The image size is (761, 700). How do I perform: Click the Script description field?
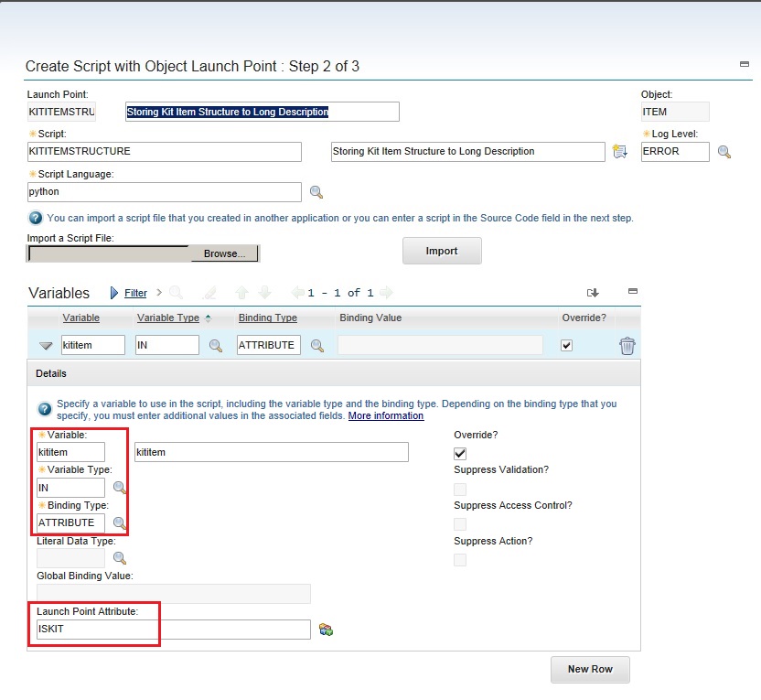coord(468,152)
